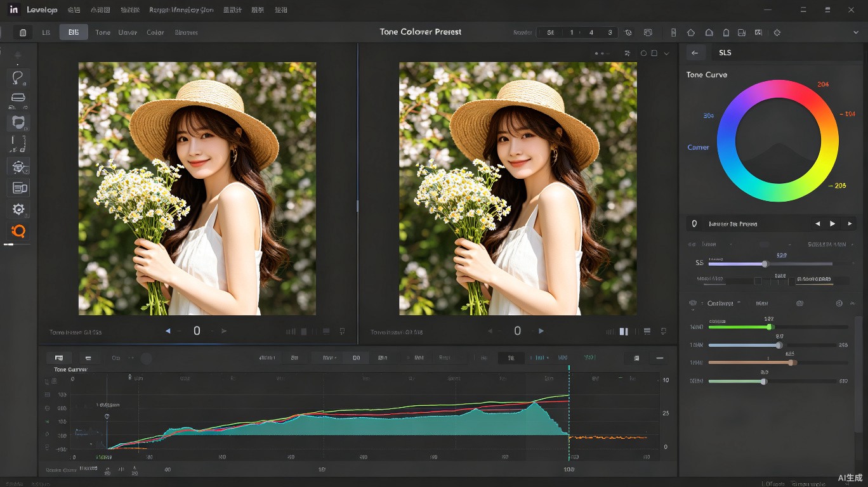Select the flat tray tool in left sidebar
The width and height of the screenshot is (868, 487).
tap(18, 98)
